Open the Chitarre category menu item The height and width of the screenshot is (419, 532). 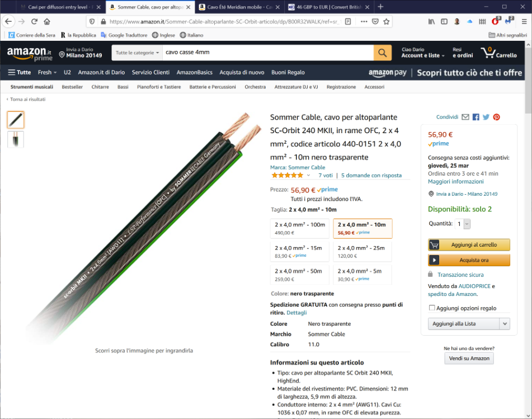click(x=100, y=87)
